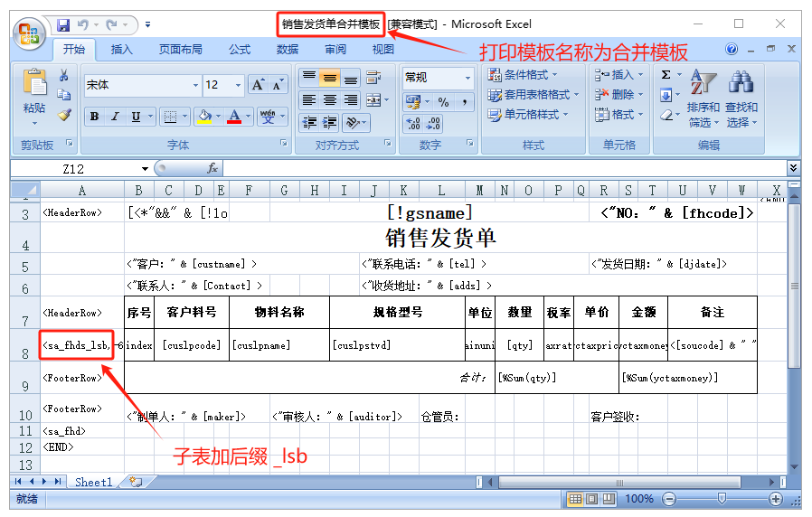This screenshot has width=812, height=517.
Task: Click the Increase Font Size icon
Action: [259, 85]
